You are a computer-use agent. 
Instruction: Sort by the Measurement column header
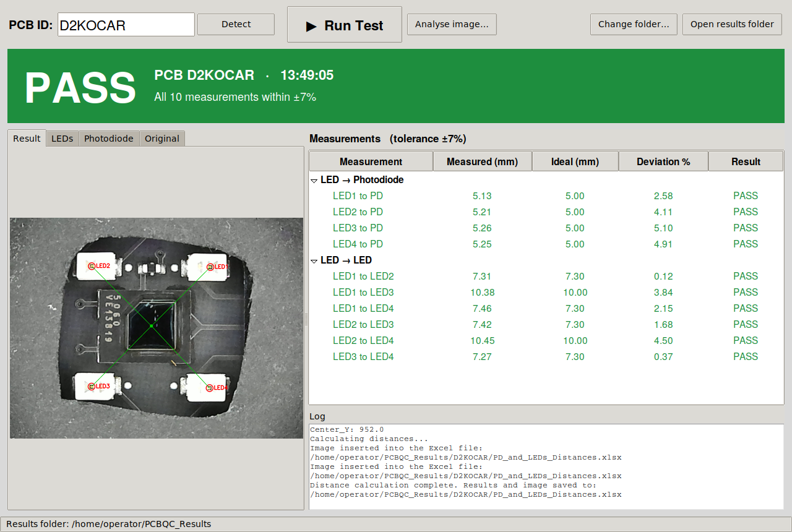click(371, 161)
